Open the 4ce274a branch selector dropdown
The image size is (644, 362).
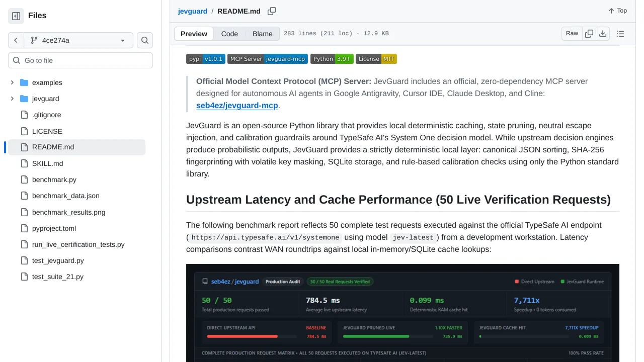(77, 40)
